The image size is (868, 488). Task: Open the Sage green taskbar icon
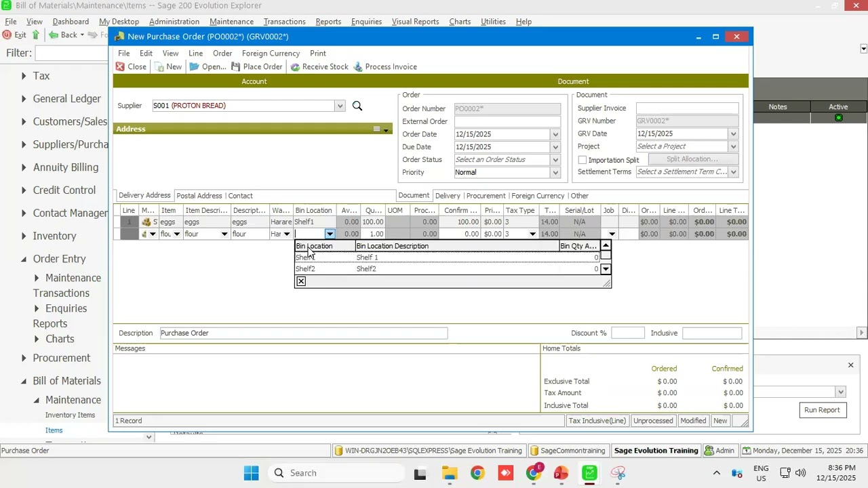pos(589,473)
